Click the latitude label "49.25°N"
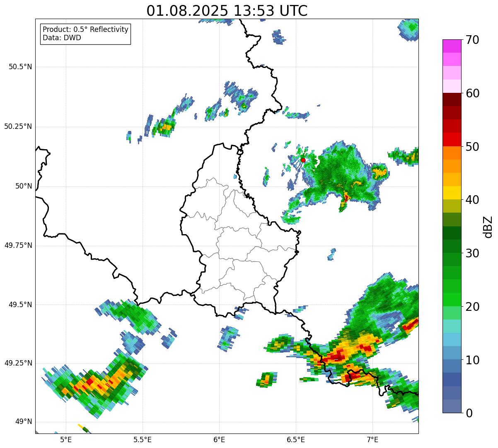Viewport: 498px width, 448px height. click(18, 363)
